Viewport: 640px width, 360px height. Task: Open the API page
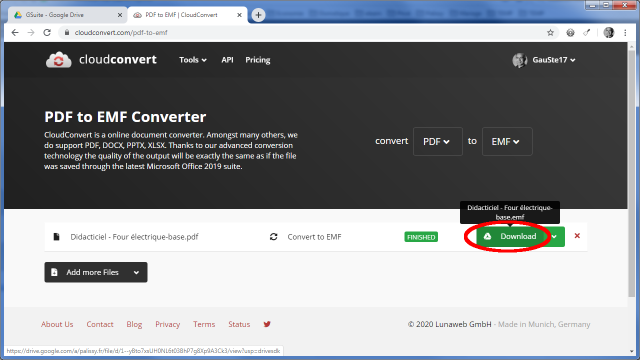[227, 60]
